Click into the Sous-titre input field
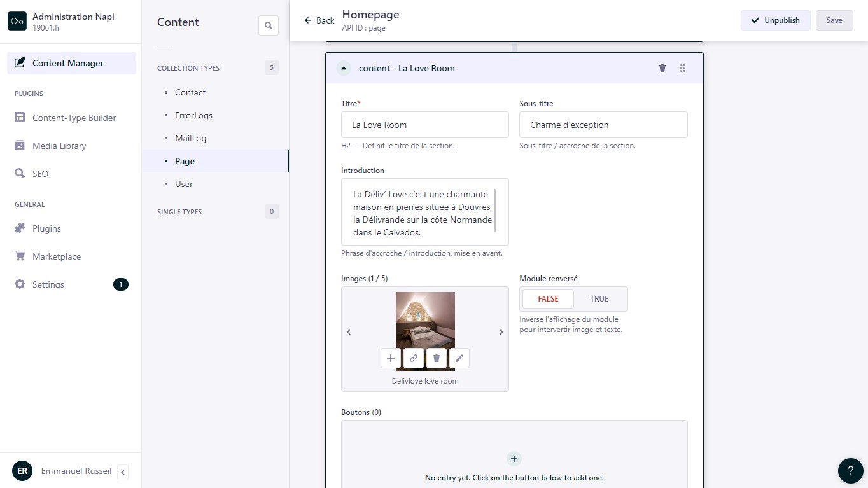This screenshot has width=868, height=488. pos(603,125)
